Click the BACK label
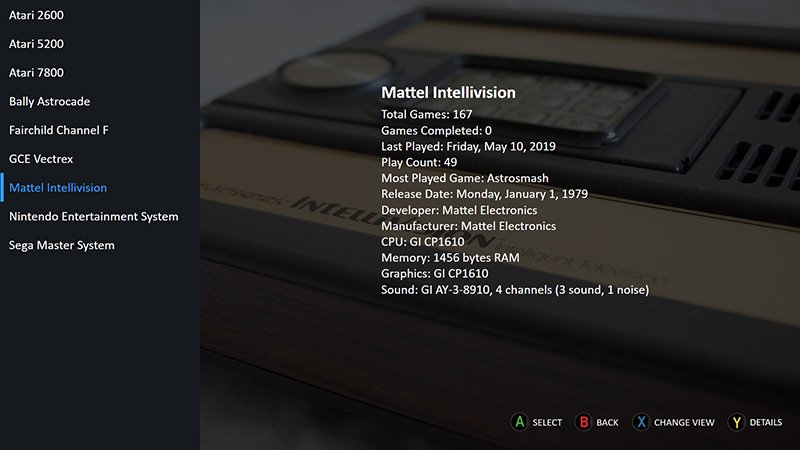Image resolution: width=800 pixels, height=450 pixels. pos(607,422)
